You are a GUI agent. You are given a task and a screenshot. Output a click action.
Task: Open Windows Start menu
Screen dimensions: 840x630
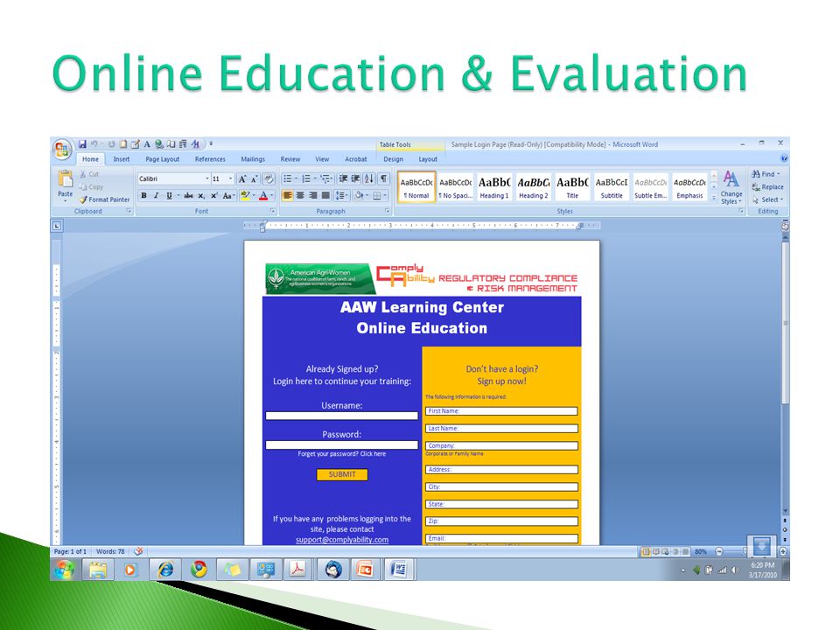point(64,570)
